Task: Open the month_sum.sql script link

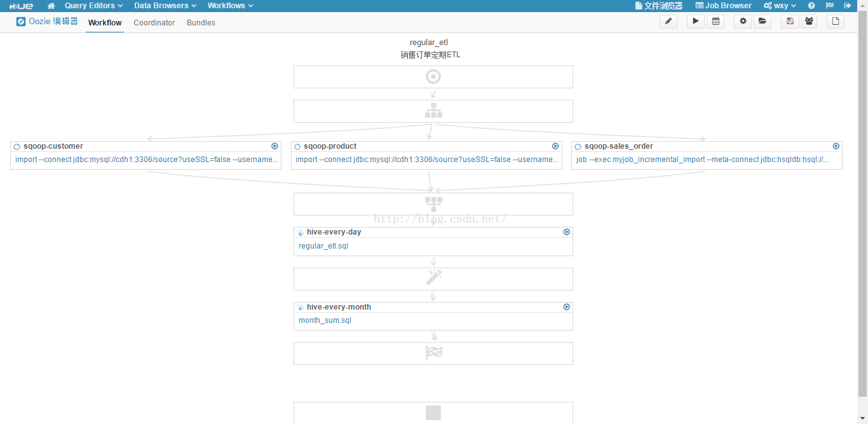Action: (x=325, y=320)
